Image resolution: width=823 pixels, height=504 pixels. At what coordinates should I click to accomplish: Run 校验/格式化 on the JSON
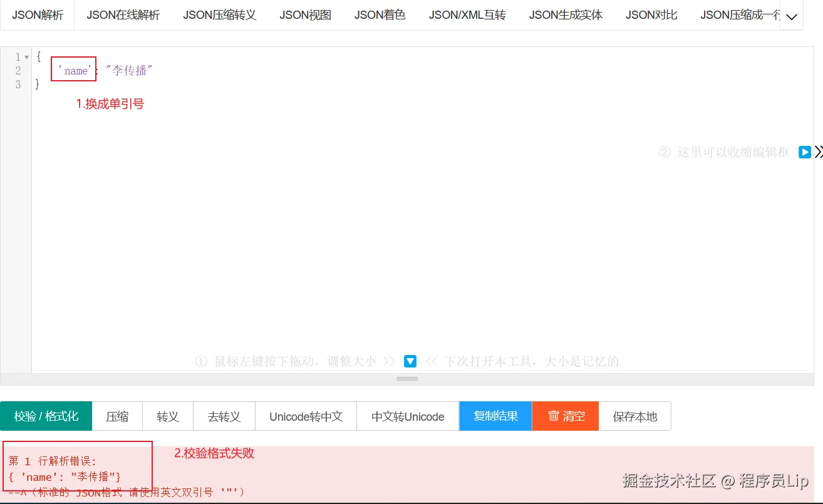click(x=46, y=416)
